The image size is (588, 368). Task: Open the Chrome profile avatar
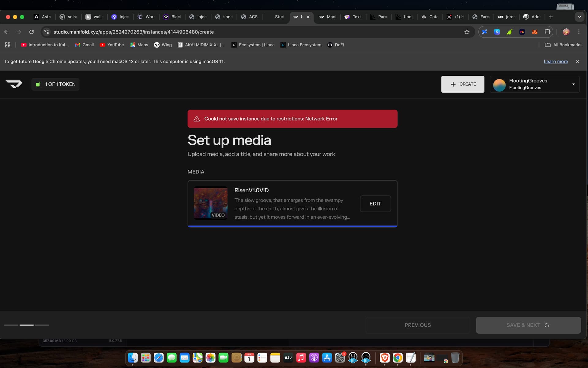tap(566, 32)
